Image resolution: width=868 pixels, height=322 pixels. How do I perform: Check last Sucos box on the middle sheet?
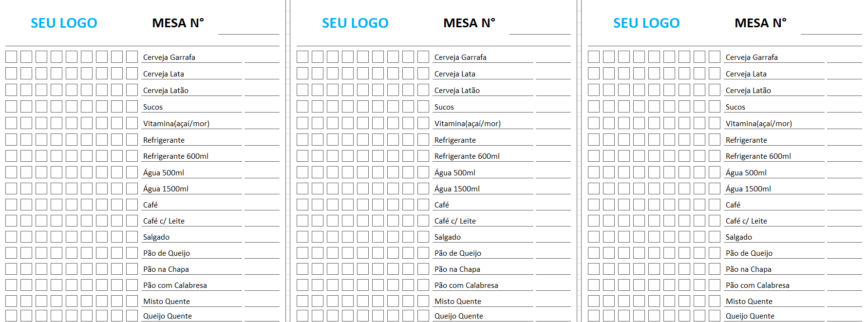tap(423, 107)
